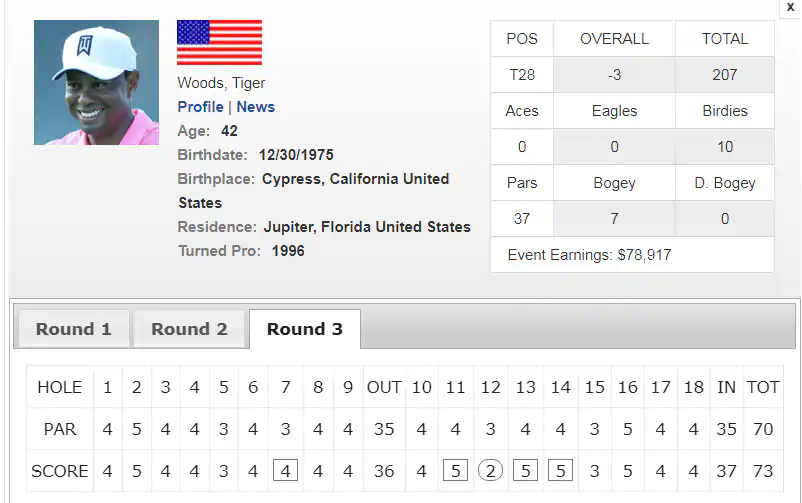
Task: Switch to the Round 2 tab
Action: click(x=189, y=329)
